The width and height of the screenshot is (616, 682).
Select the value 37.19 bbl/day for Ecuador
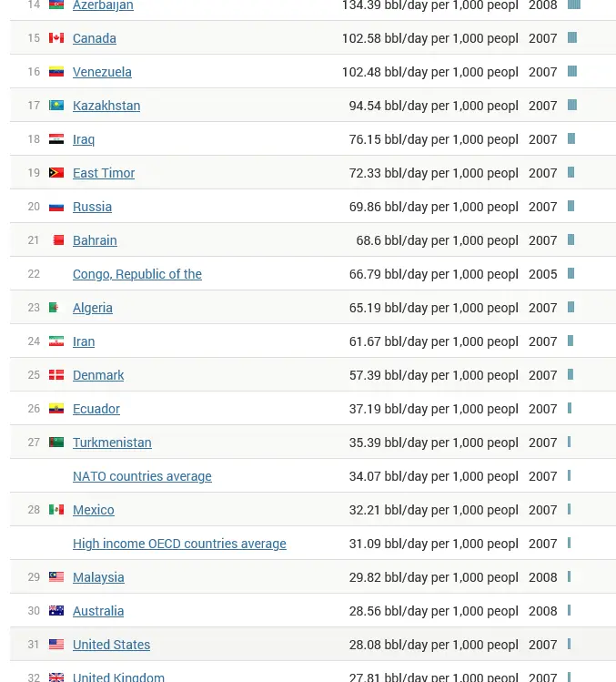[x=433, y=409]
